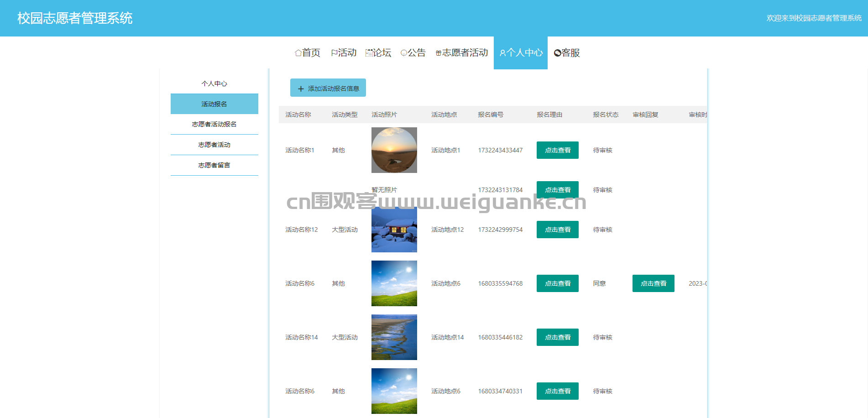Viewport: 868px width, 418px height.
Task: Select 活动报名 in the left sidebar
Action: [x=214, y=104]
